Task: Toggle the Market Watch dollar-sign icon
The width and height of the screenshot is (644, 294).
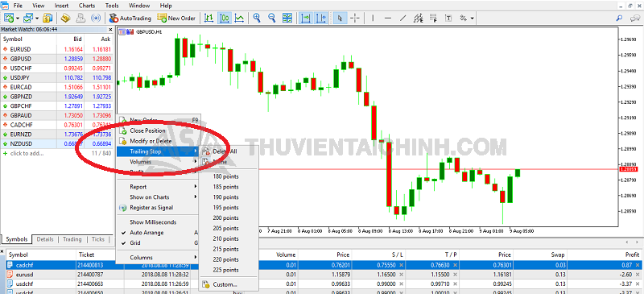Action: click(x=47, y=18)
